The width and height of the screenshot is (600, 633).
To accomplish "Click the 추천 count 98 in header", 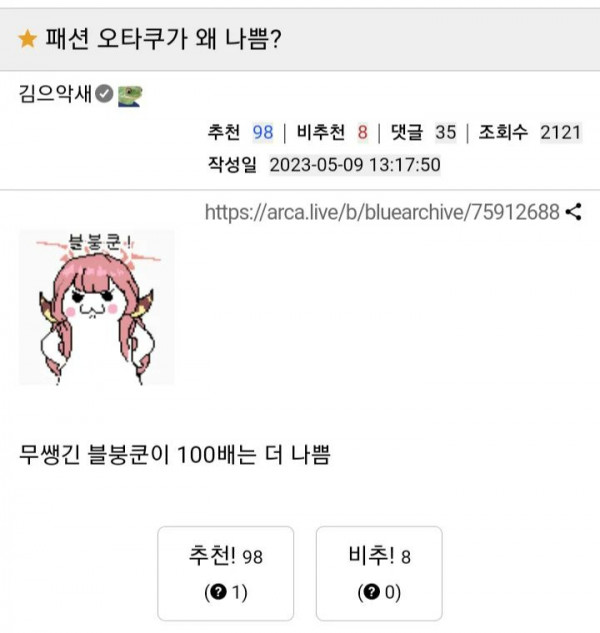I will pos(263,132).
